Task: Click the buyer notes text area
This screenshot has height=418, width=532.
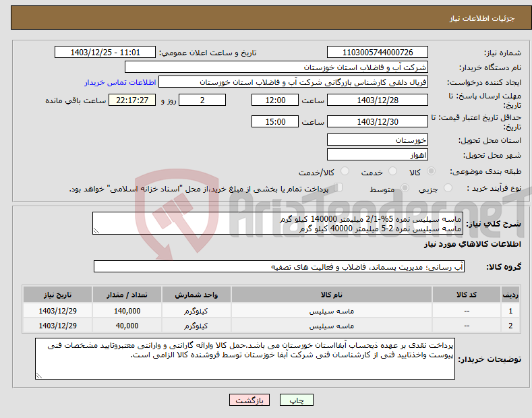Action: point(245,359)
